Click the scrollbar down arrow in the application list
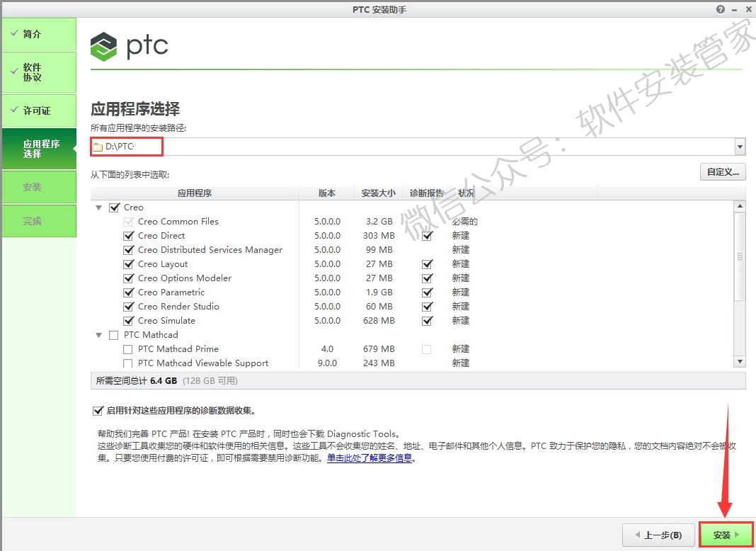Image resolution: width=756 pixels, height=551 pixels. click(x=740, y=362)
